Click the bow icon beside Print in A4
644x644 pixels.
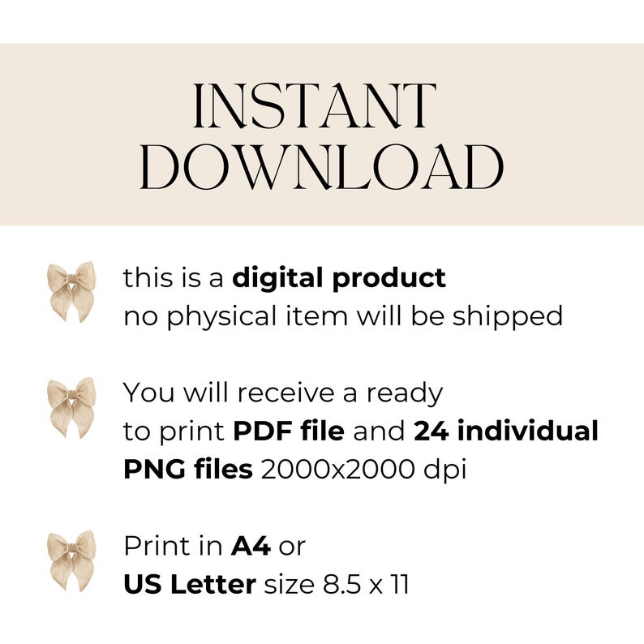[x=71, y=560]
